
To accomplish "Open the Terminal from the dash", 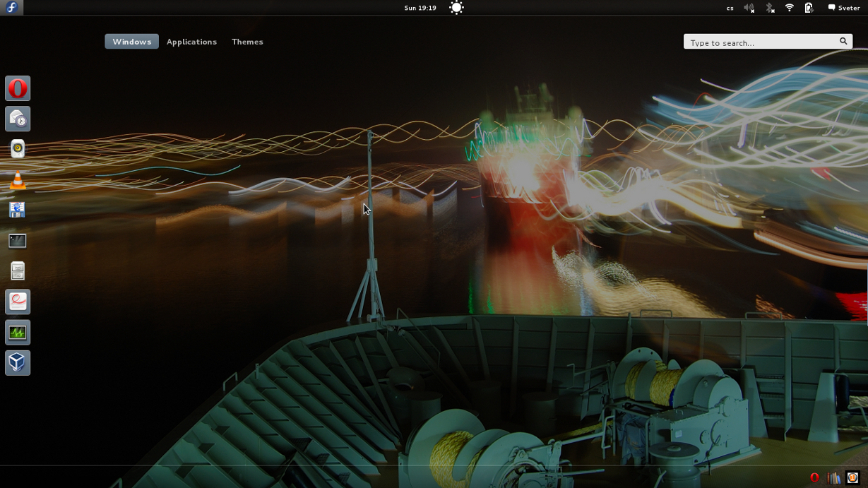I will pos(18,241).
